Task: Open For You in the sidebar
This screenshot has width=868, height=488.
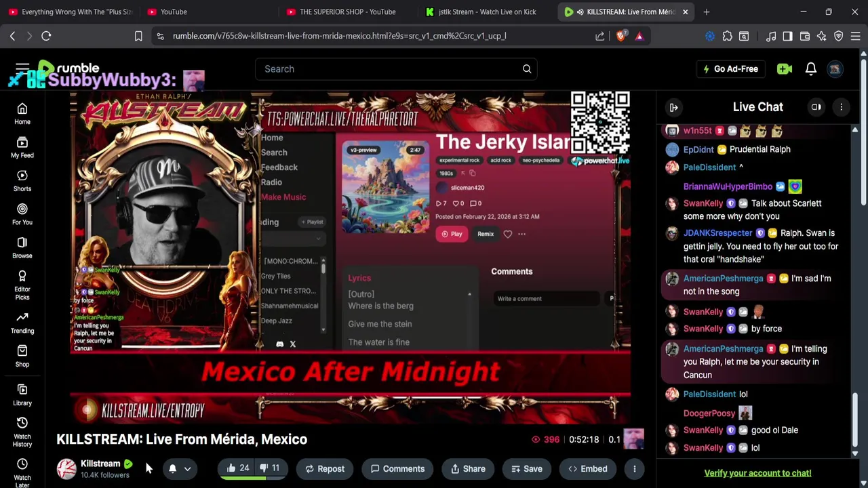Action: (x=22, y=214)
